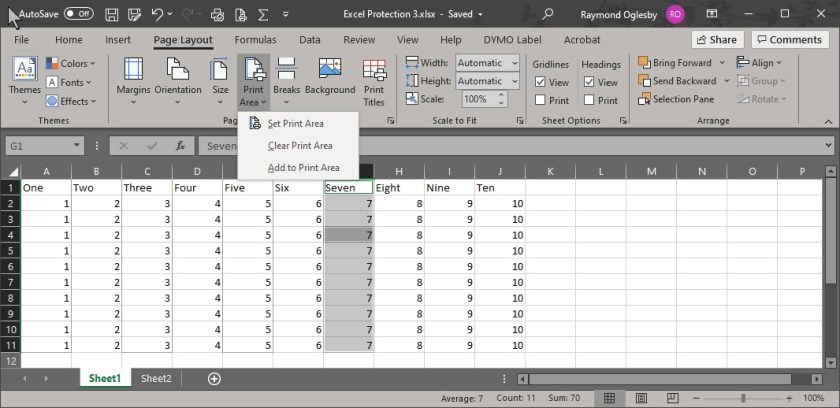Choose Clear Print Area menu item

pos(298,146)
